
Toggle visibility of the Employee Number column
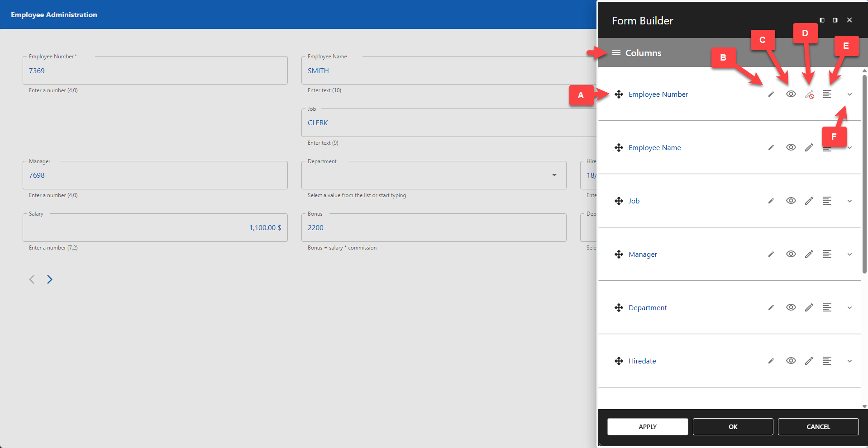coord(791,94)
